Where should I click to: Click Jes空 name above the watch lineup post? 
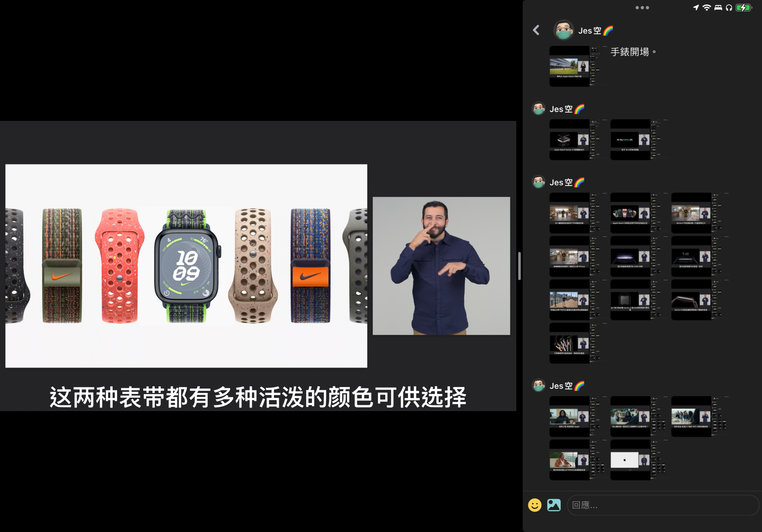pos(567,182)
